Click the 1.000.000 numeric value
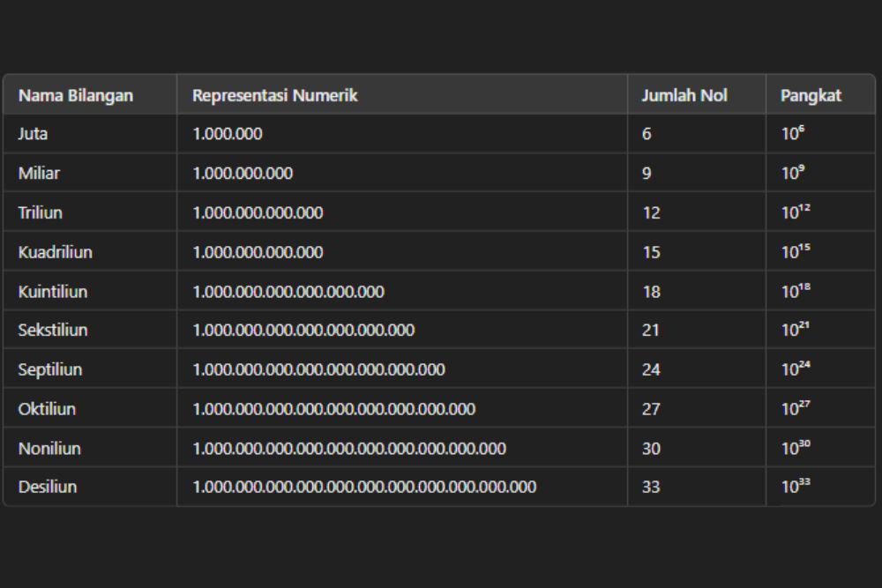This screenshot has width=882, height=588. (228, 134)
